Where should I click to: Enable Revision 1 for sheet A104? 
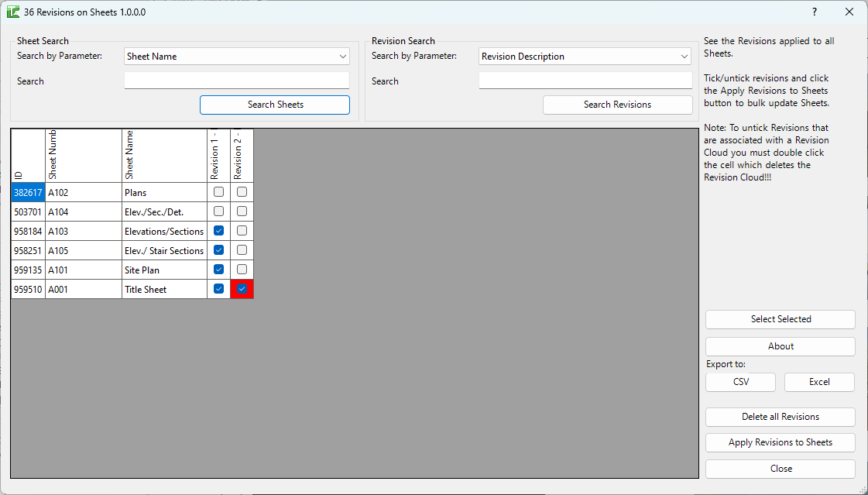(x=218, y=211)
